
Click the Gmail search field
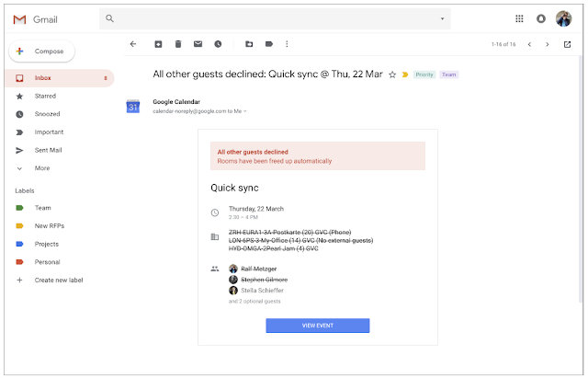pyautogui.click(x=276, y=18)
